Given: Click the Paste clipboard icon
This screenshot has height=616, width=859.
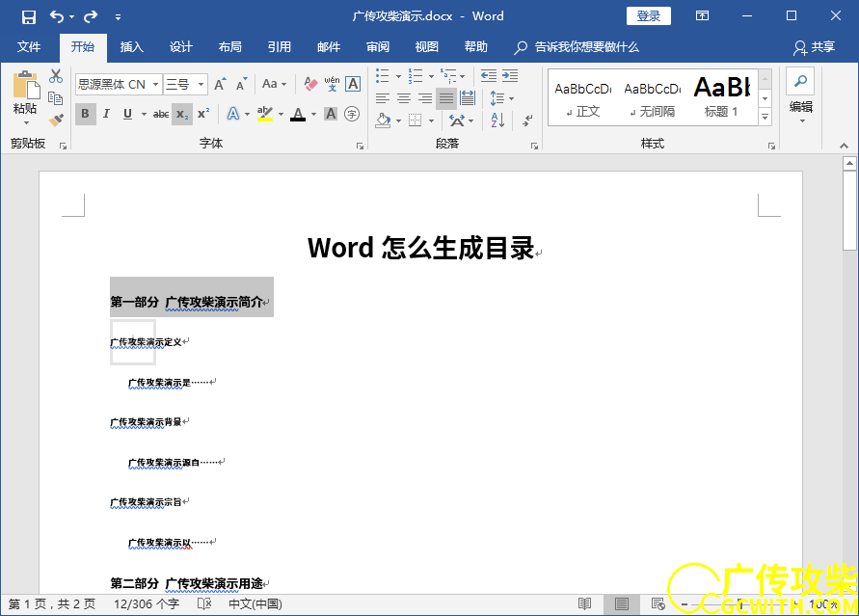Looking at the screenshot, I should coord(26,86).
